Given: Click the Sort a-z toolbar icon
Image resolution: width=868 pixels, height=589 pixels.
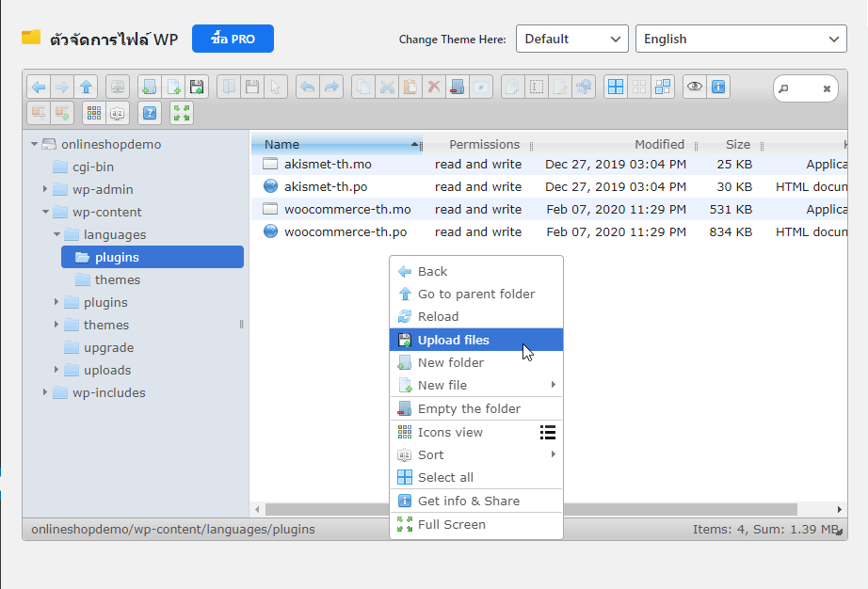Looking at the screenshot, I should [118, 113].
